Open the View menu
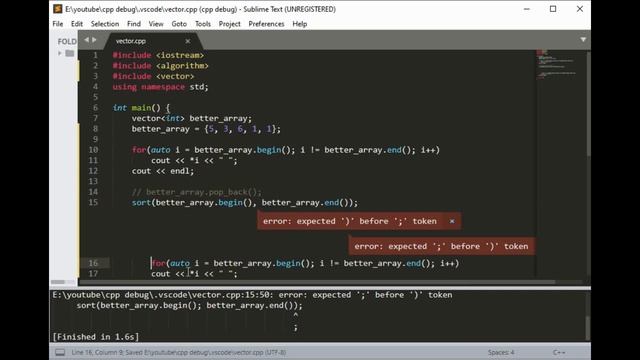Image resolution: width=640 pixels, height=360 pixels. (156, 24)
